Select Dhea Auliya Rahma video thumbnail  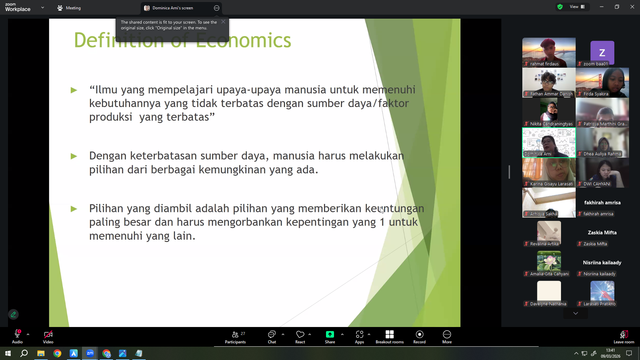pos(602,142)
